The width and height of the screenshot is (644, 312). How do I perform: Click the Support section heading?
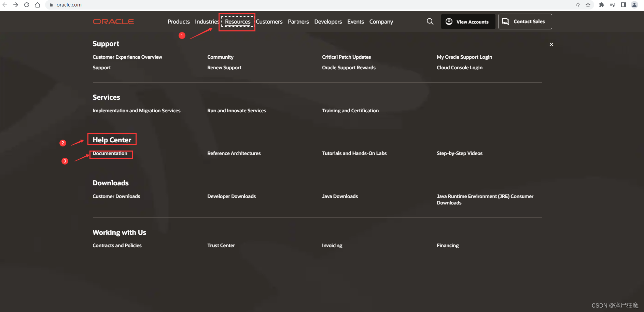coord(106,44)
